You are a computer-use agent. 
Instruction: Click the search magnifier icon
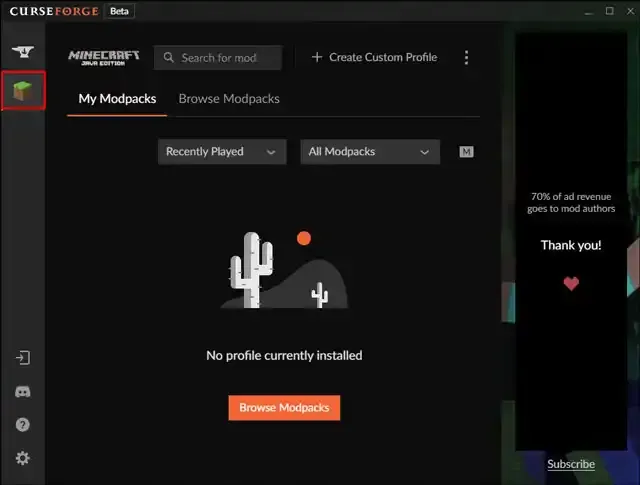[169, 58]
